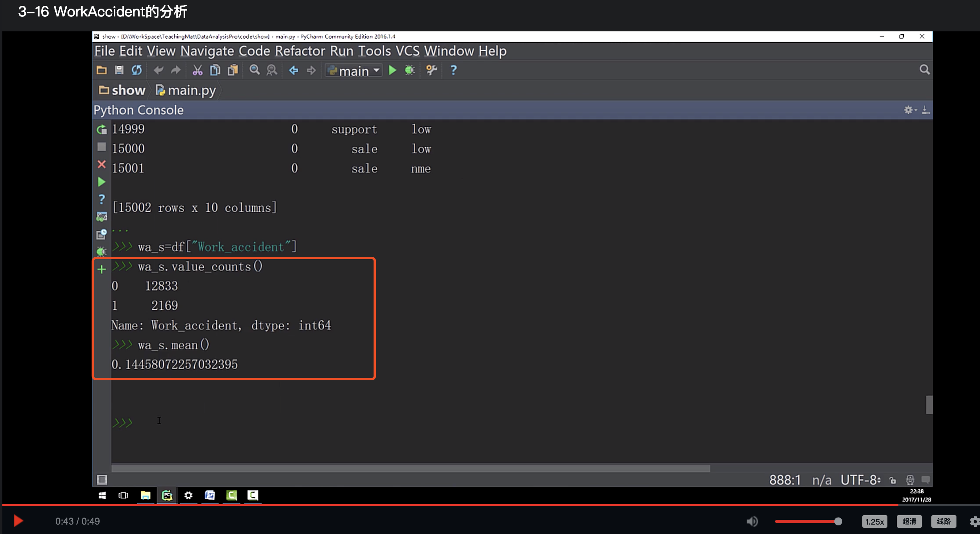Viewport: 980px width, 534px height.
Task: Open Help question mark in toolbar
Action: [x=454, y=70]
